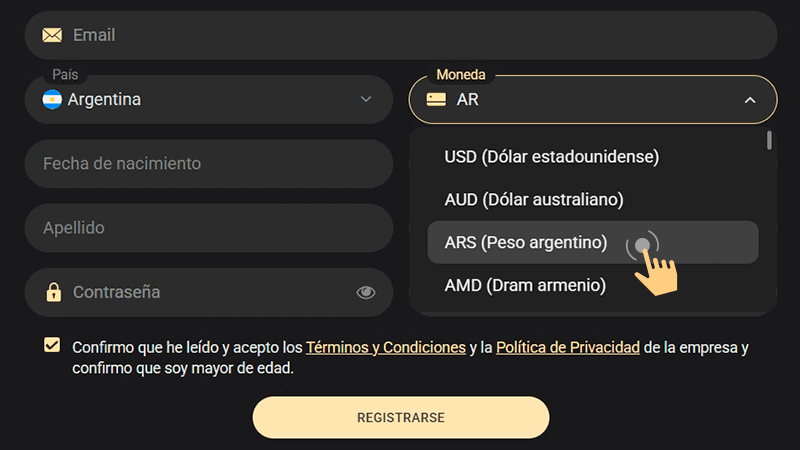Image resolution: width=800 pixels, height=450 pixels.
Task: Choose AUD (Dólar australiano) currency
Action: 534,199
